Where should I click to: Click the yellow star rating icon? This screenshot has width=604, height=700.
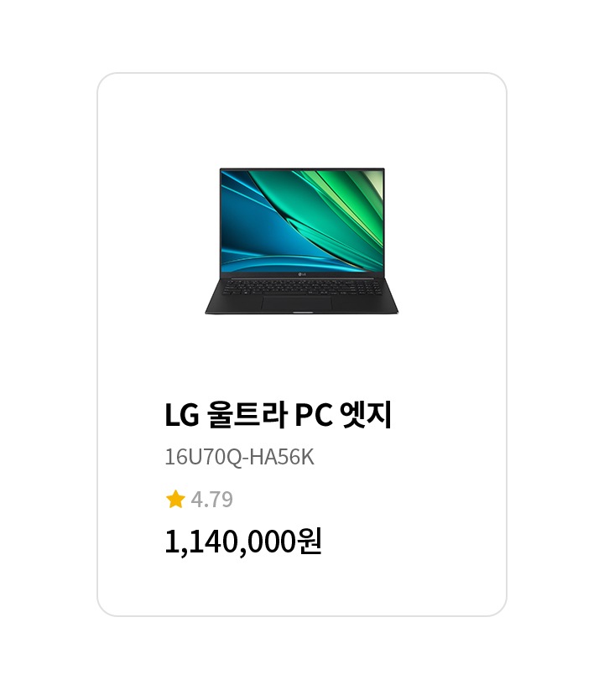click(175, 499)
